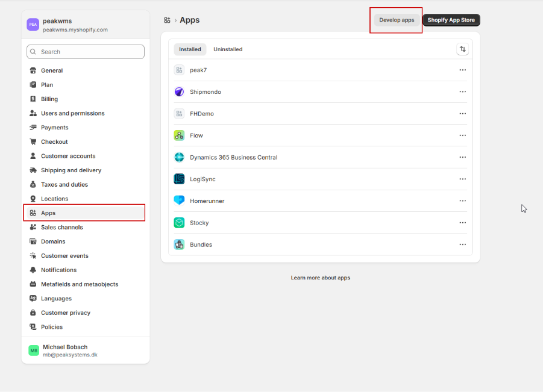Open Michael Bobach account profile

click(x=86, y=350)
